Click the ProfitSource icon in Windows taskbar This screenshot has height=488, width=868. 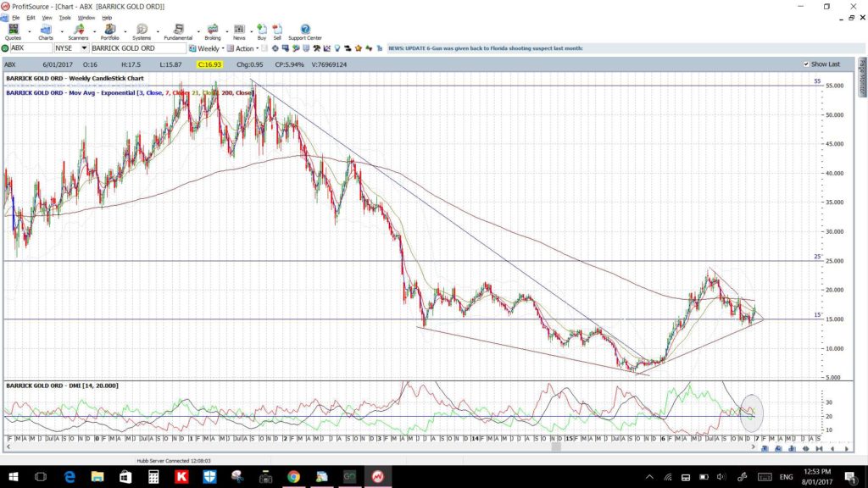377,476
